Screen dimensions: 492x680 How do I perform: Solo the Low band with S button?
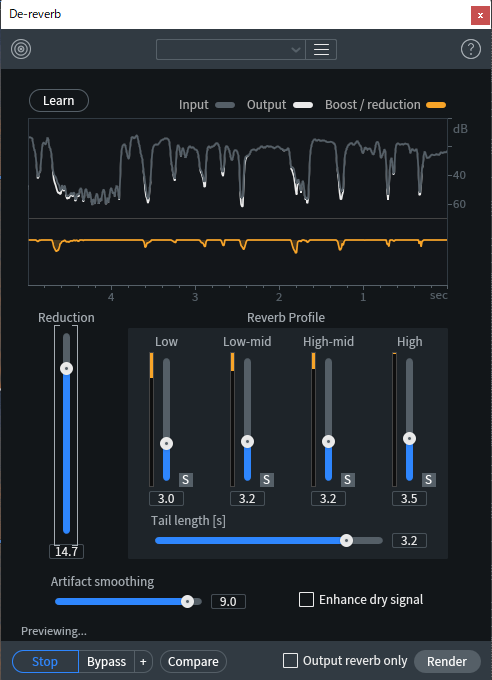[186, 480]
